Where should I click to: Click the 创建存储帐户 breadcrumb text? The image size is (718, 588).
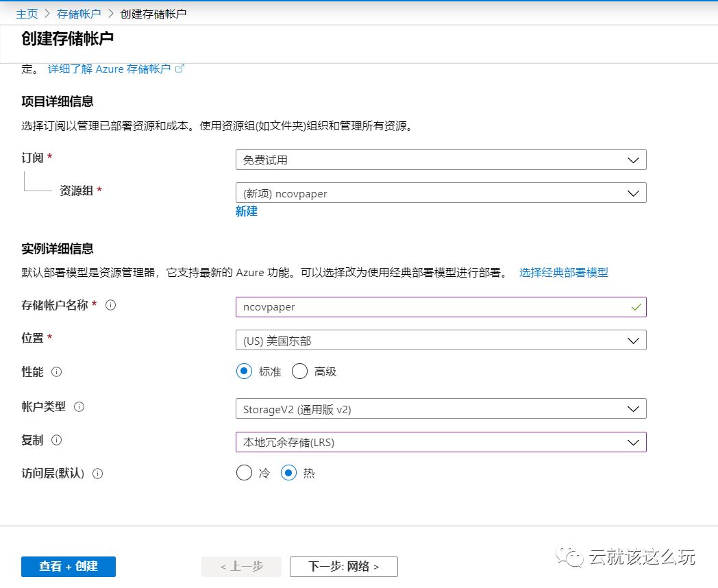click(153, 14)
